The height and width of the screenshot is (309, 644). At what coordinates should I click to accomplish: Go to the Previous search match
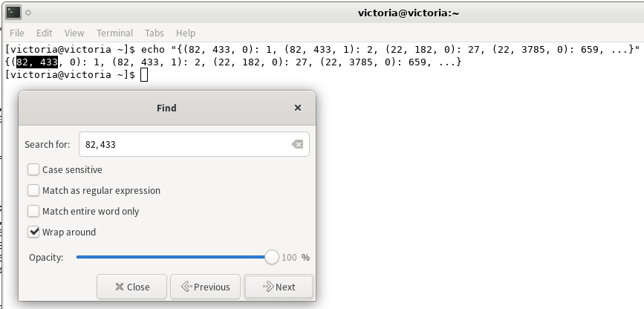(x=205, y=287)
